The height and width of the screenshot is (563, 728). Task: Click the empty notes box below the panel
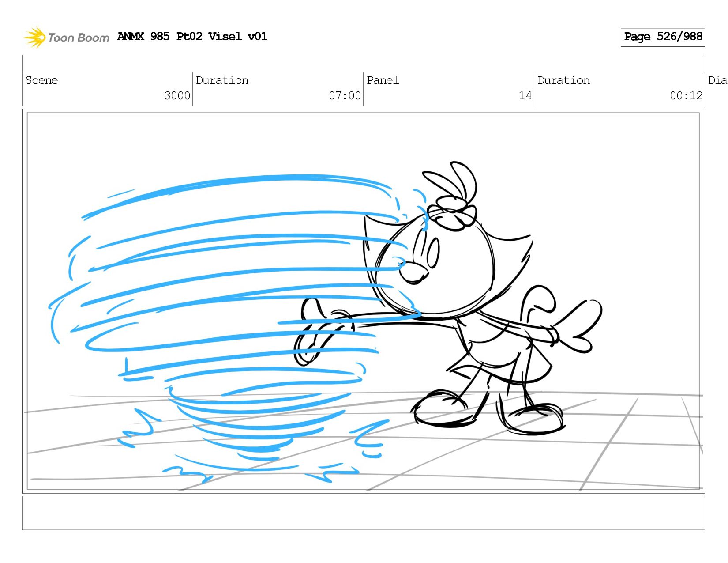[x=363, y=513]
